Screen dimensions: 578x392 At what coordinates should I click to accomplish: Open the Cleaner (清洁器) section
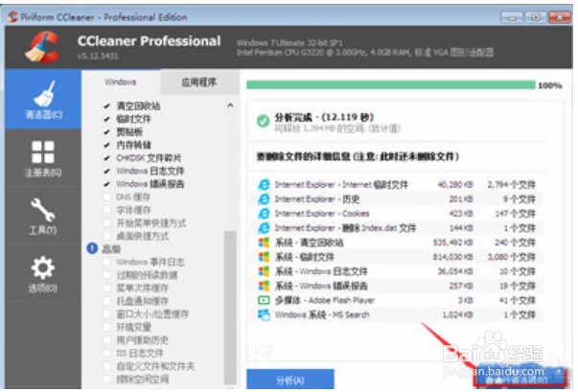pyautogui.click(x=43, y=100)
